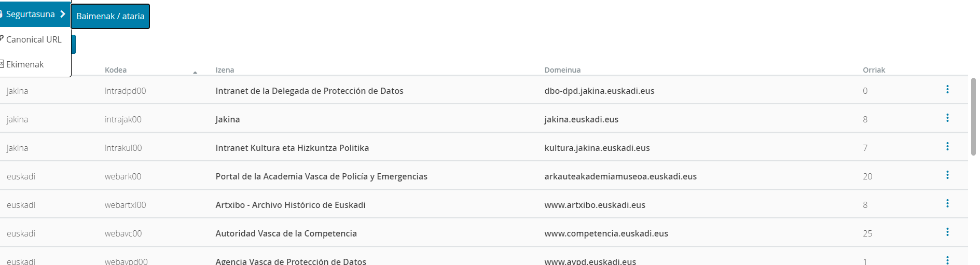This screenshot has height=265, width=980.
Task: Expand the Segurtasuna submenu chevron
Action: click(x=63, y=14)
